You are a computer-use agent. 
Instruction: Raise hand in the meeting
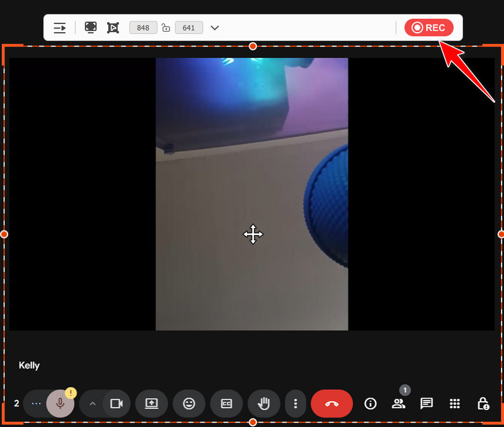click(x=264, y=404)
